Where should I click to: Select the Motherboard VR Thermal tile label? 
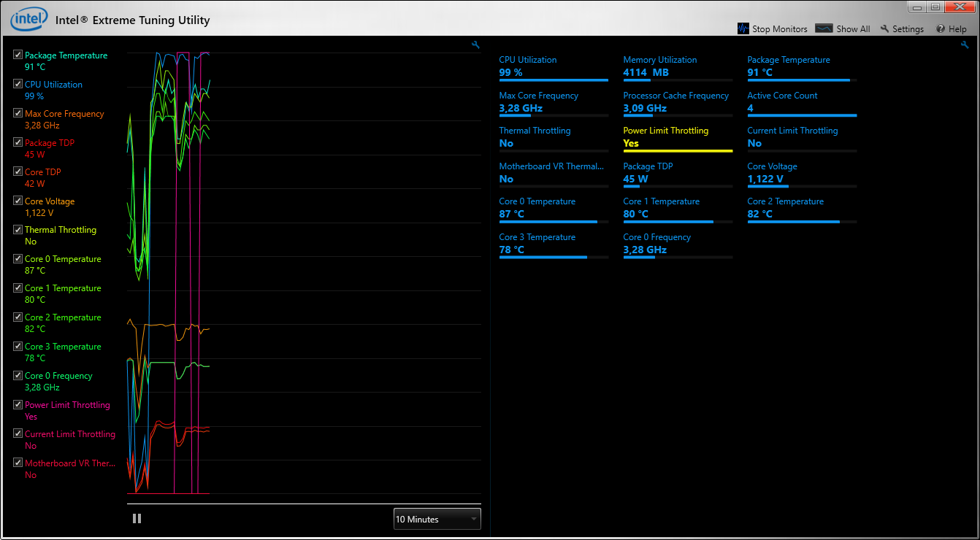[x=551, y=166]
